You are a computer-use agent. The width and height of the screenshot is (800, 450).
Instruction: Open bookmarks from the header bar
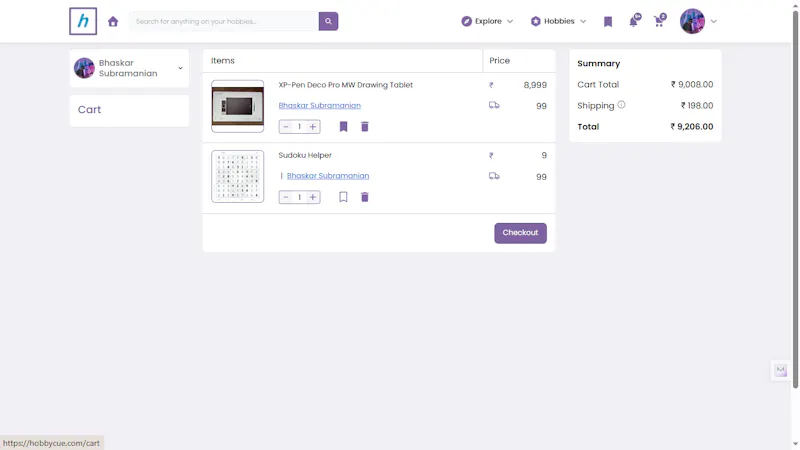pyautogui.click(x=608, y=21)
